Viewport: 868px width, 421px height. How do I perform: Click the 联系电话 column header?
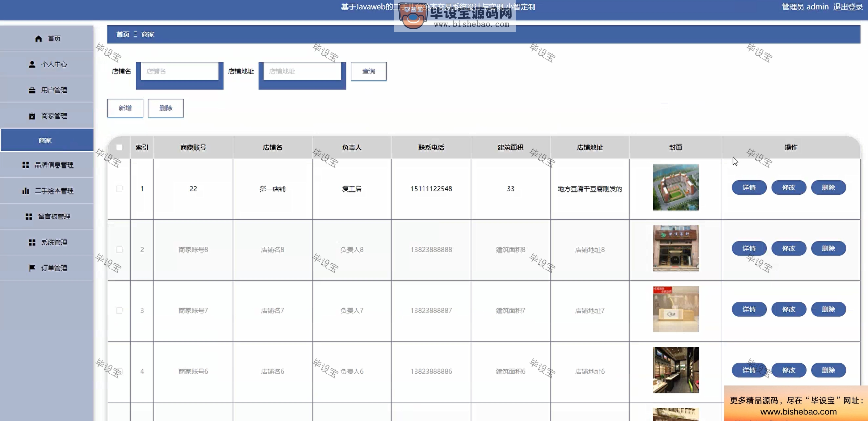click(431, 147)
